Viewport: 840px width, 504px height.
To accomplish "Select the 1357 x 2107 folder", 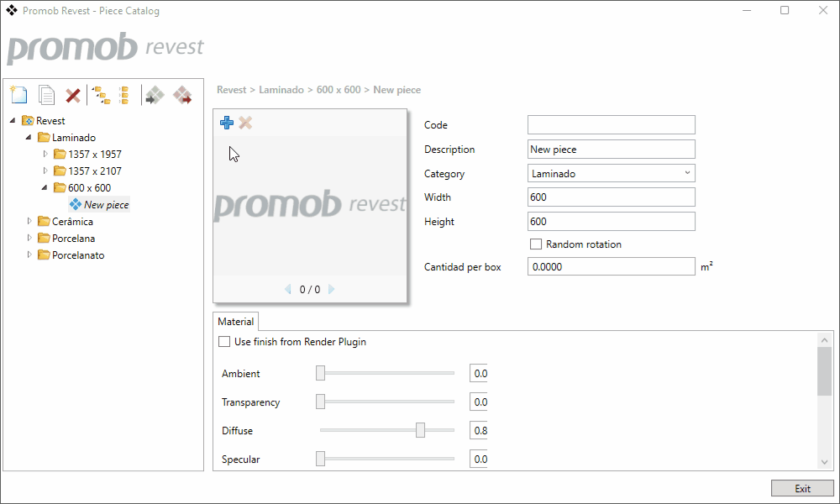I will [x=88, y=171].
